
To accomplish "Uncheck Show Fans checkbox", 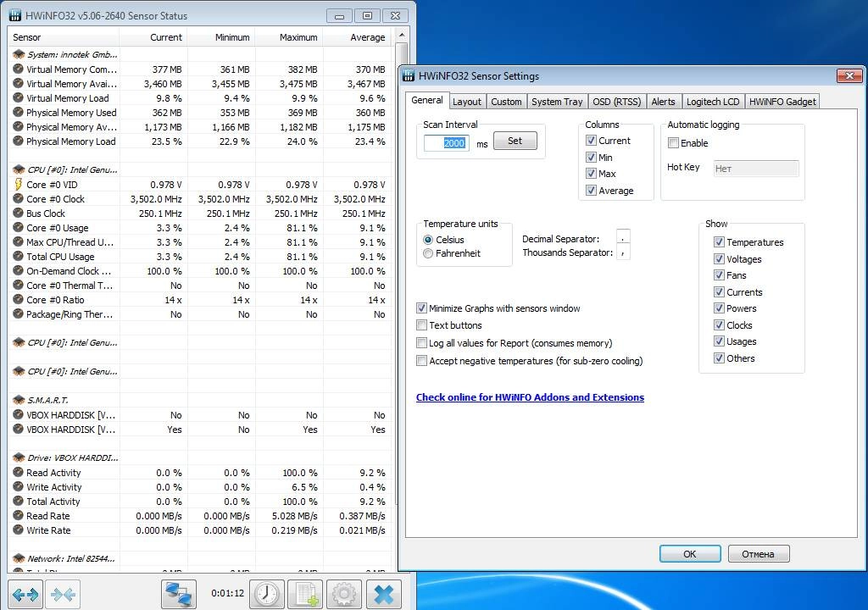I will tap(719, 275).
